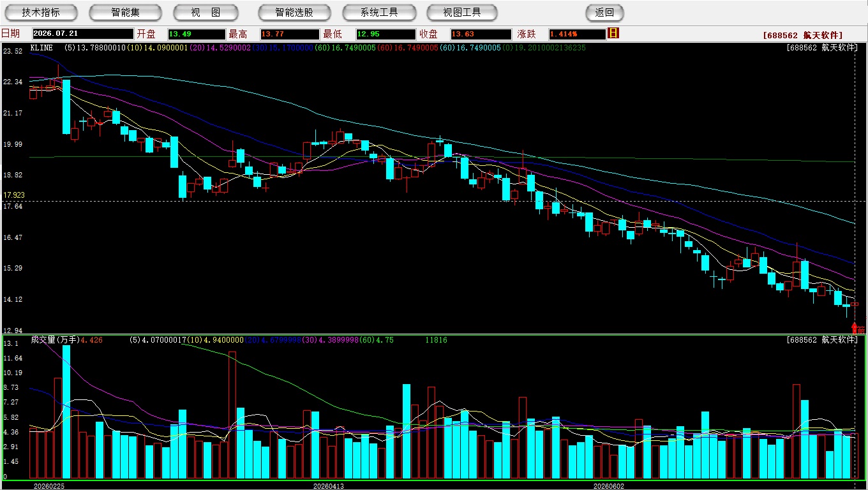Image resolution: width=868 pixels, height=490 pixels.
Task: Click the red 688562 航天软件 header label
Action: tap(803, 35)
